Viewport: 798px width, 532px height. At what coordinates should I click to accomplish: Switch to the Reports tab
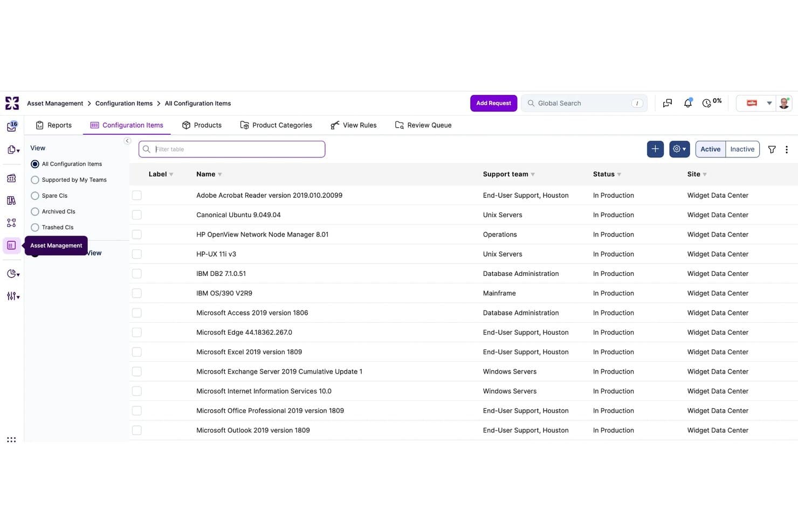coord(54,125)
